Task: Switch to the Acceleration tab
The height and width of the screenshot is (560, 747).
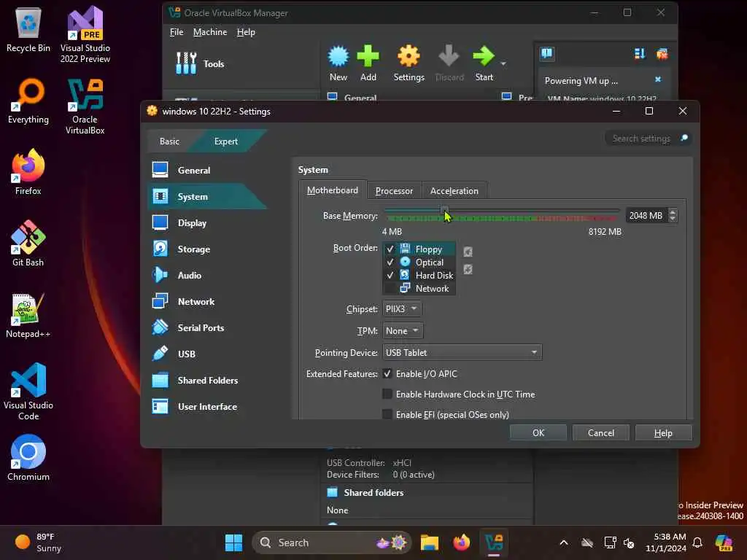Action: pos(454,190)
